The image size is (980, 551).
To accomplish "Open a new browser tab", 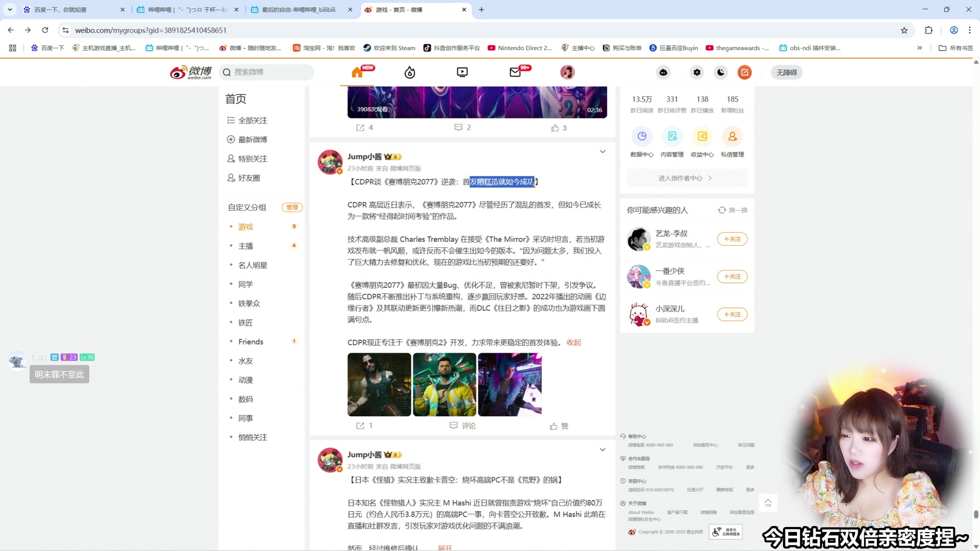I will 481,10.
